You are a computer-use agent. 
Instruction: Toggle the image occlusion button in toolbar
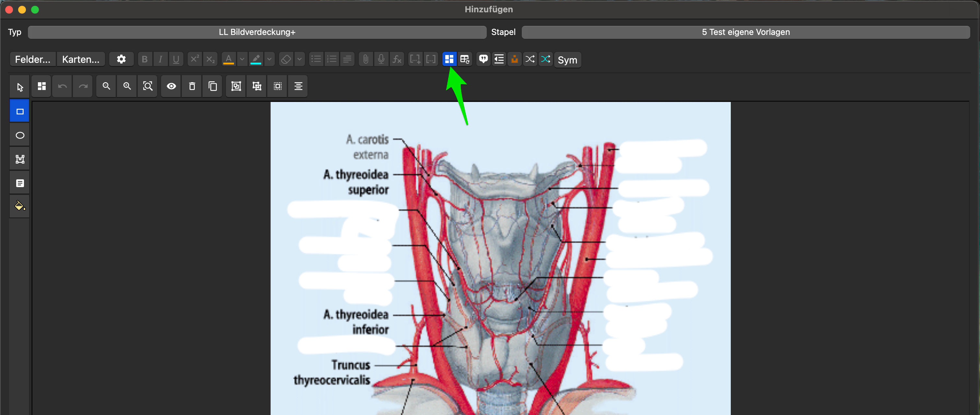pos(449,59)
